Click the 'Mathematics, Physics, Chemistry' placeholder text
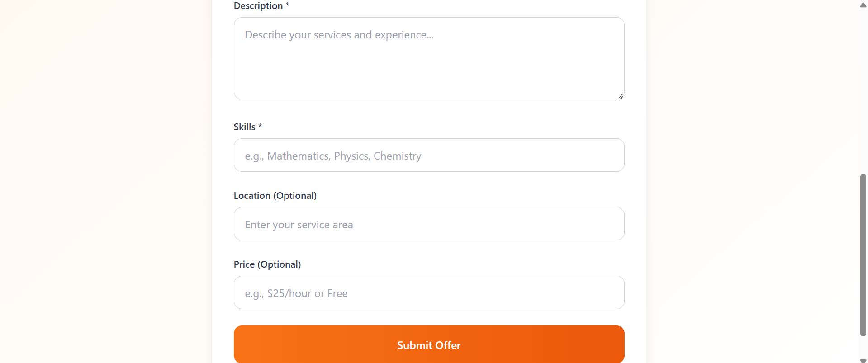868x363 pixels. pos(344,156)
